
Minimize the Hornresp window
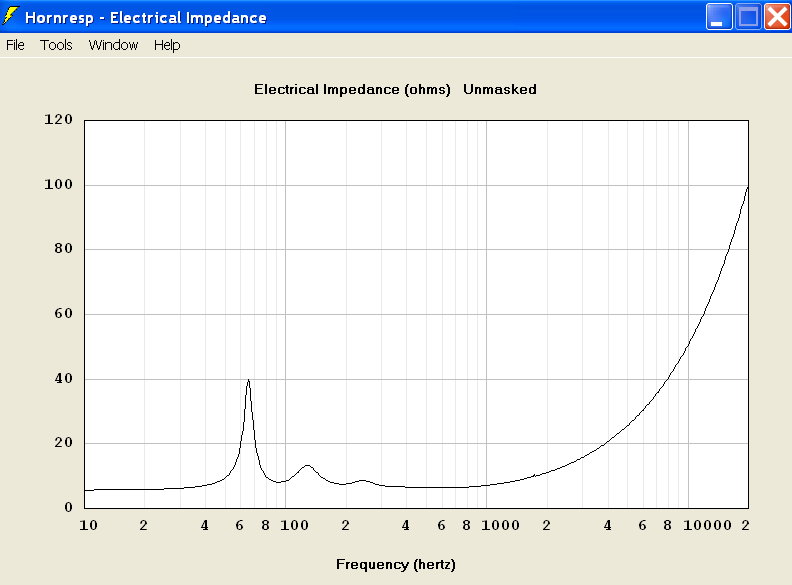coord(719,17)
